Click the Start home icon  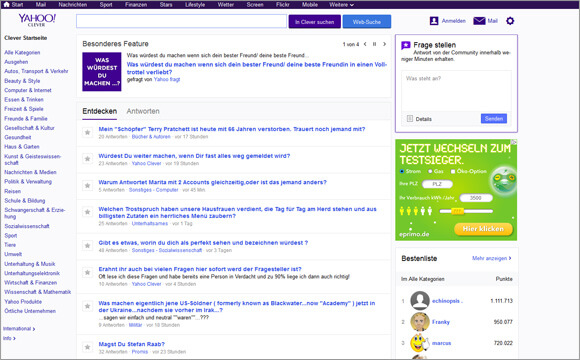point(6,4)
